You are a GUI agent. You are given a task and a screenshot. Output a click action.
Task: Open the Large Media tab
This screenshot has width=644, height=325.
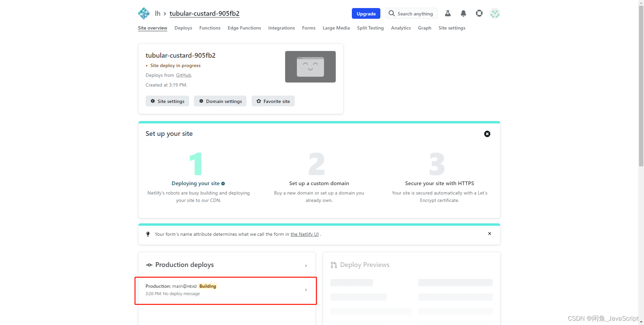336,28
